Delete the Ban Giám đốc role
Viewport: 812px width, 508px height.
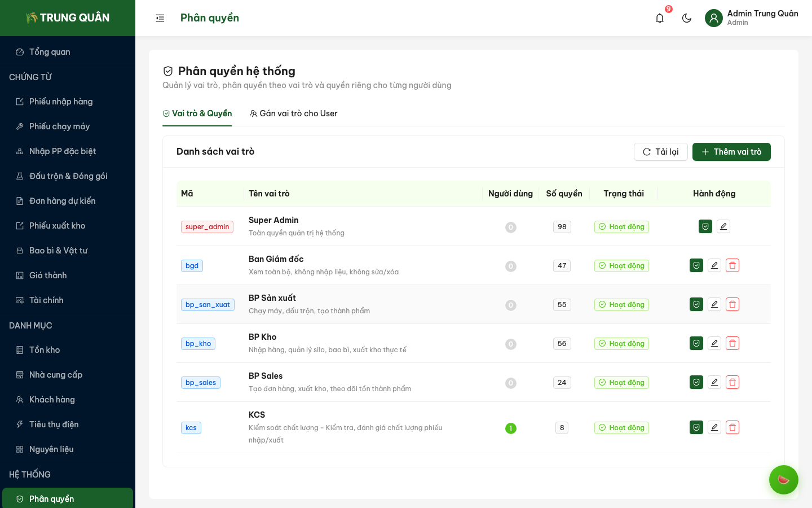(x=732, y=265)
